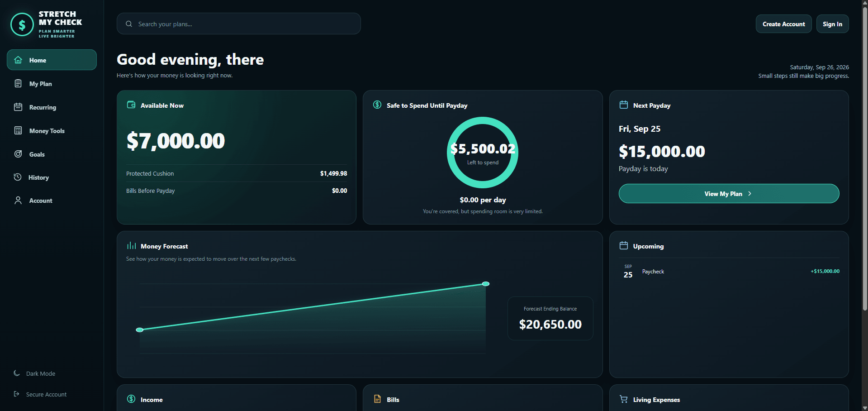
Task: Open the My Plan sidebar page
Action: (x=52, y=83)
